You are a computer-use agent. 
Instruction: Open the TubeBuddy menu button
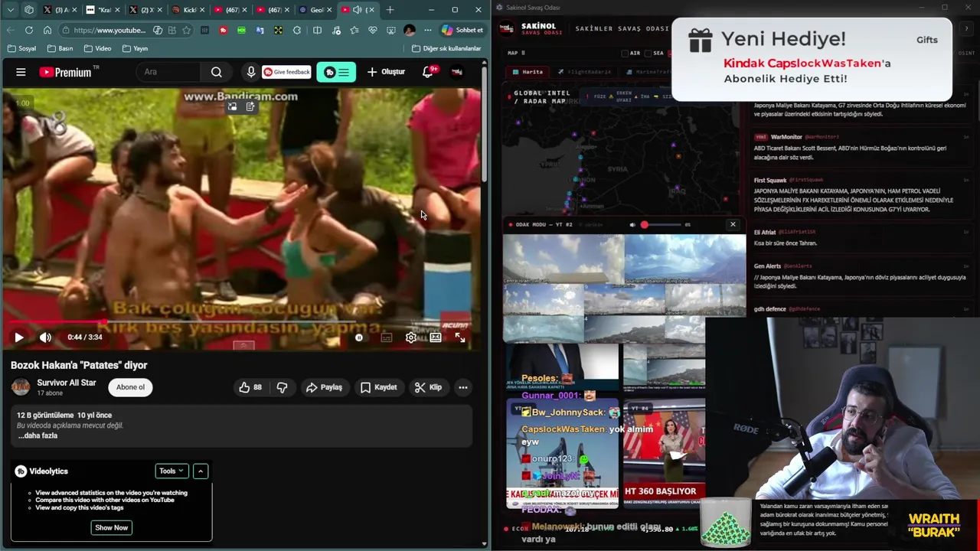click(336, 72)
